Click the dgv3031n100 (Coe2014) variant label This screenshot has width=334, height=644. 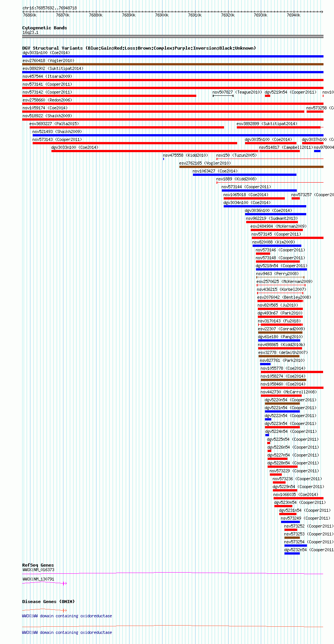pos(46,53)
